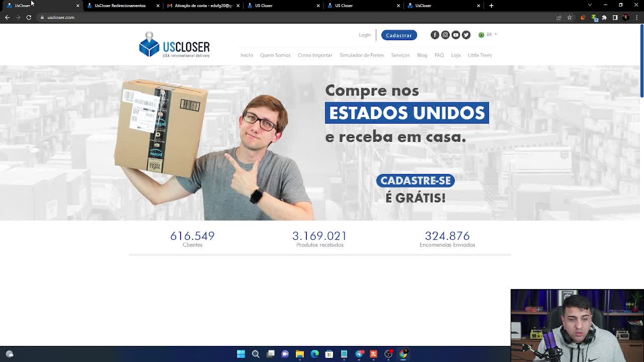Open taskbar Search icon
Image resolution: width=644 pixels, height=362 pixels.
(256, 354)
